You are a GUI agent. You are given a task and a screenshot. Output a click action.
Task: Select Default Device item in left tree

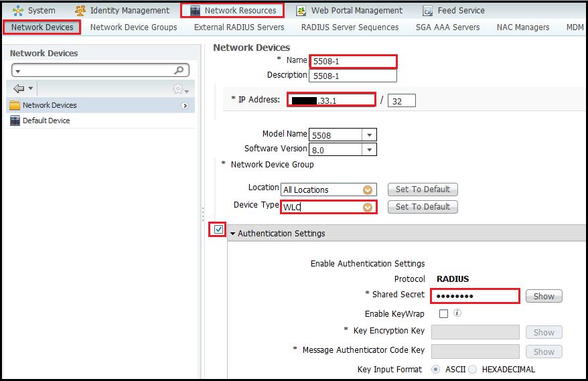(46, 121)
